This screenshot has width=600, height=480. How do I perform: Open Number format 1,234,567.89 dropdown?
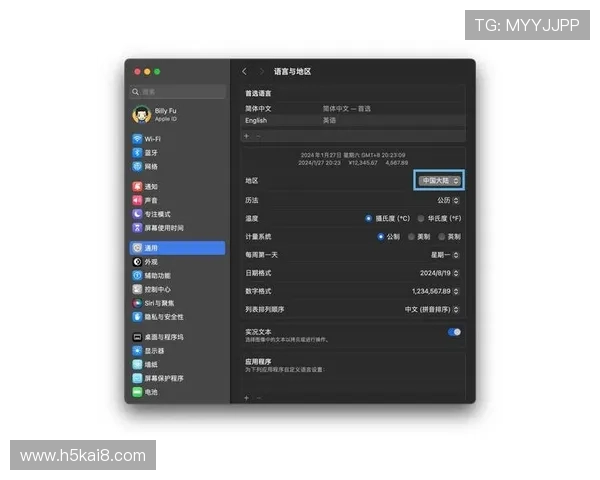(435, 291)
